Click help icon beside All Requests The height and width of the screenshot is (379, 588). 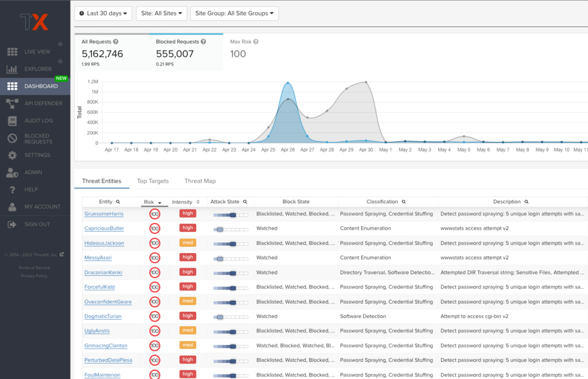click(x=116, y=42)
